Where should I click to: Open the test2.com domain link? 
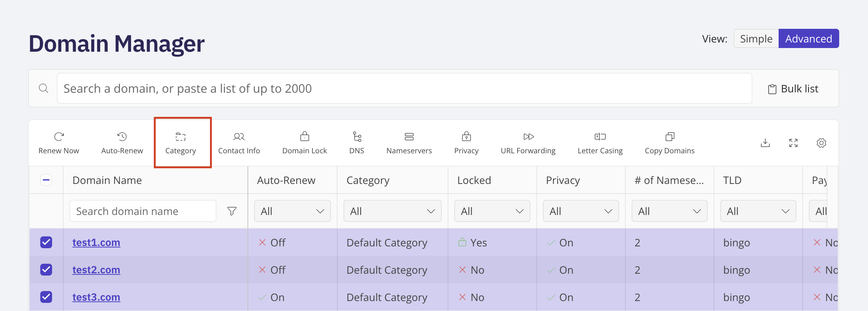[x=96, y=270]
